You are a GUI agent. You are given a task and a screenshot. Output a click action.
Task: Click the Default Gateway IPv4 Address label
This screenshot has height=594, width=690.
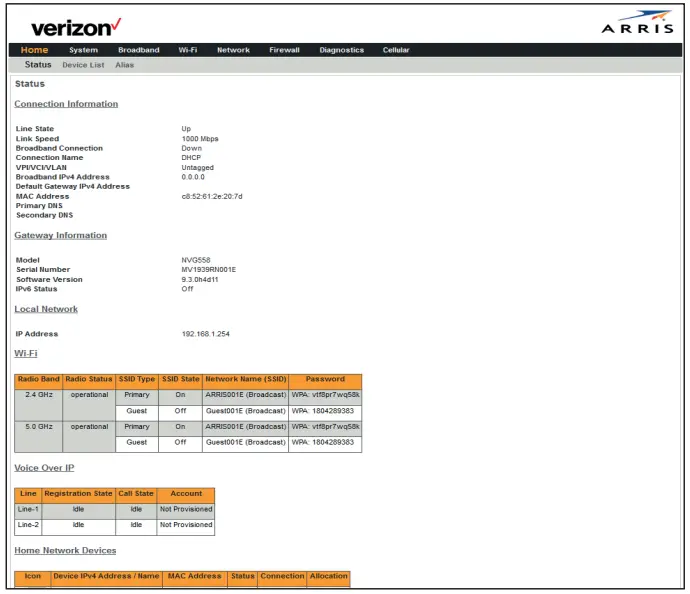[x=73, y=187]
